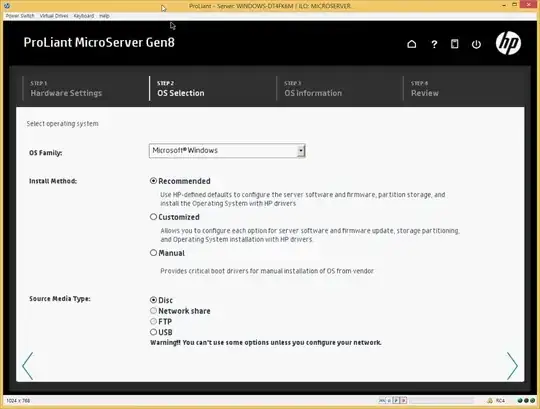Select the Manual install method
The width and height of the screenshot is (540, 409).
(153, 253)
